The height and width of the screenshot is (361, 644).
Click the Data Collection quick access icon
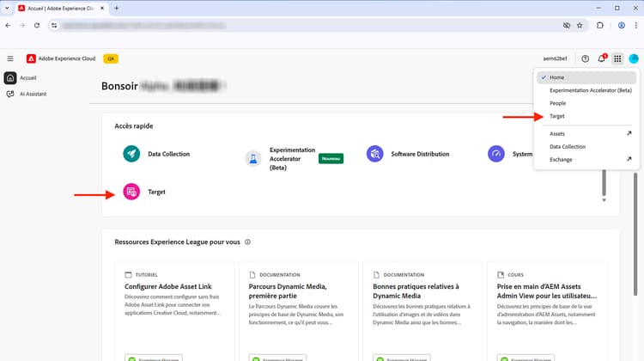point(131,154)
